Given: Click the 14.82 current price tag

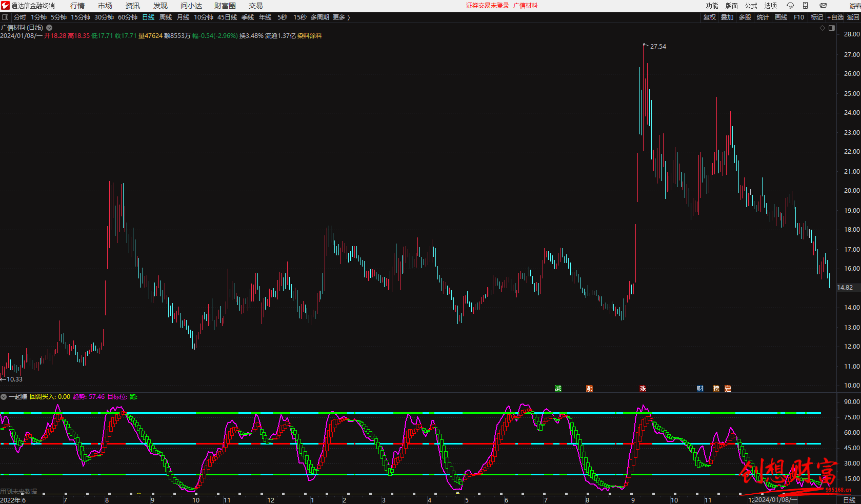Looking at the screenshot, I should tap(845, 288).
